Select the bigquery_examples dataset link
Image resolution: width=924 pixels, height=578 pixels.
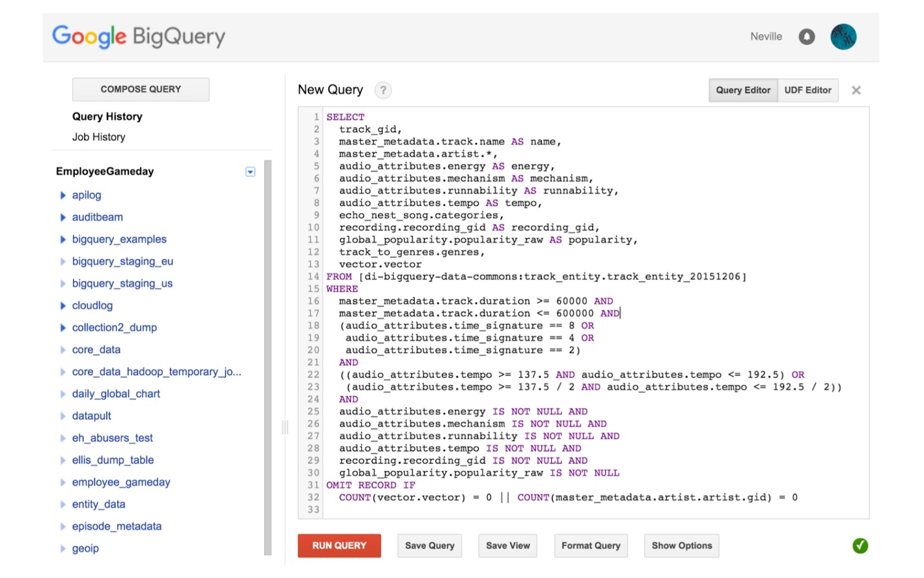[119, 239]
